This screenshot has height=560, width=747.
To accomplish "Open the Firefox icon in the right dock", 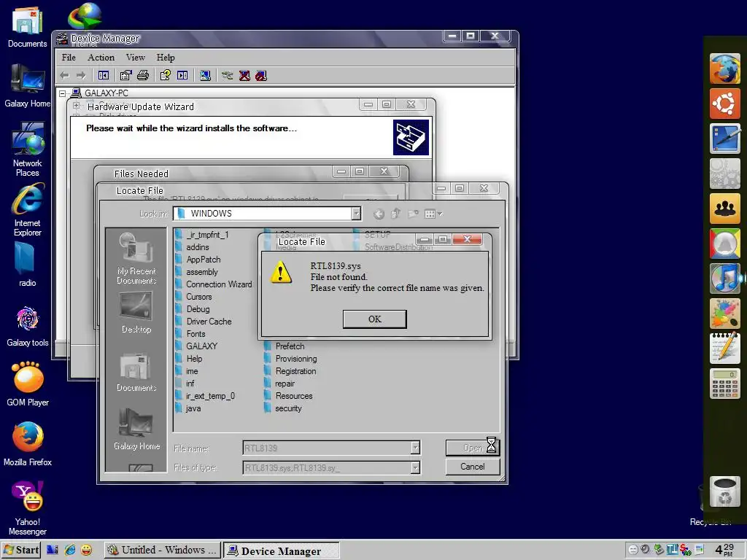I will tap(724, 69).
